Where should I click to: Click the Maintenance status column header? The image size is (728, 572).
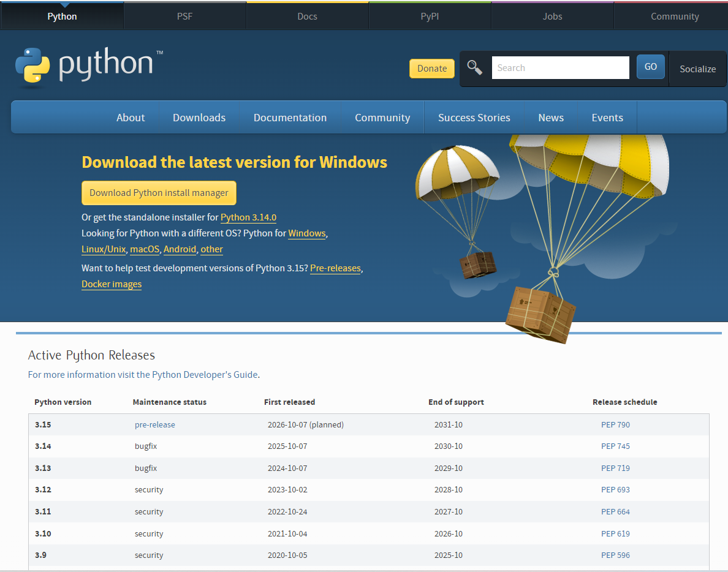pos(170,402)
